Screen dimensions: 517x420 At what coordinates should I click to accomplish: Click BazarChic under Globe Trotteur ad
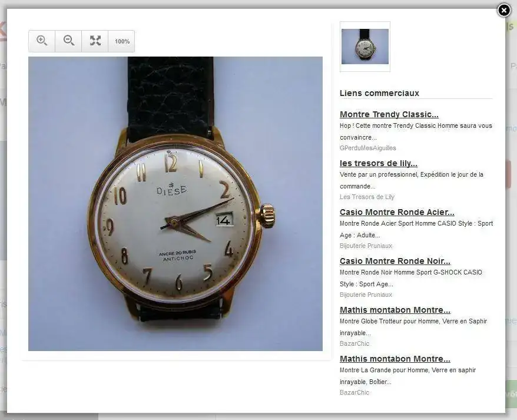coord(354,343)
